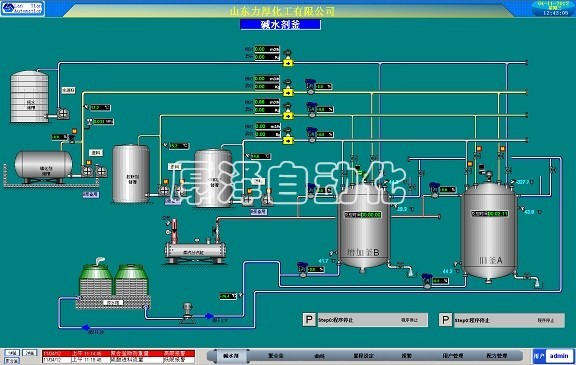Select the circulation pump below the cooling towers
This screenshot has width=576, height=365.
(188, 313)
